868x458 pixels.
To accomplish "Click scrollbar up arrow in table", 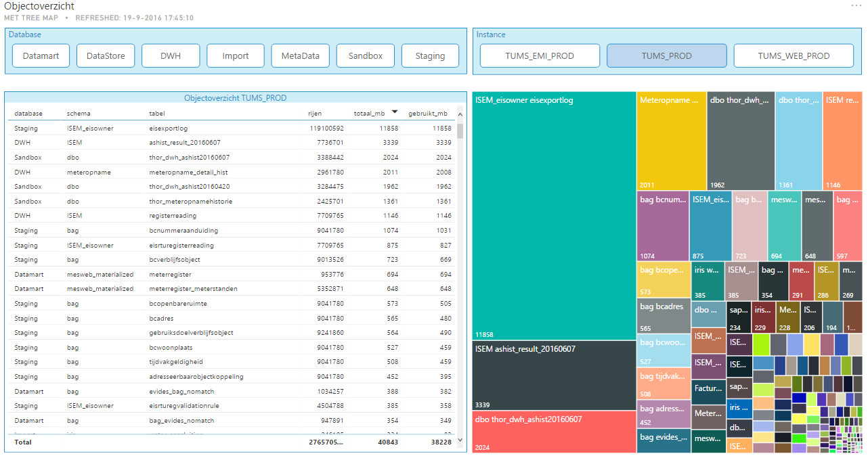I will [x=460, y=113].
